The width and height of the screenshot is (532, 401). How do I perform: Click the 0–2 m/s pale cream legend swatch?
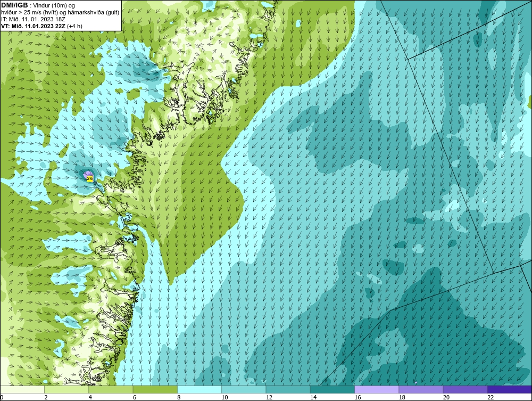22,389
